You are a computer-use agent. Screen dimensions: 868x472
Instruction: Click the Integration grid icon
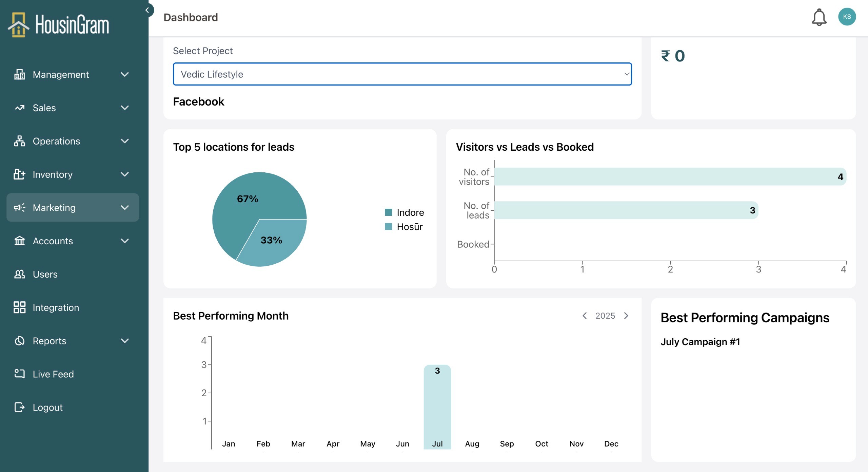(19, 307)
